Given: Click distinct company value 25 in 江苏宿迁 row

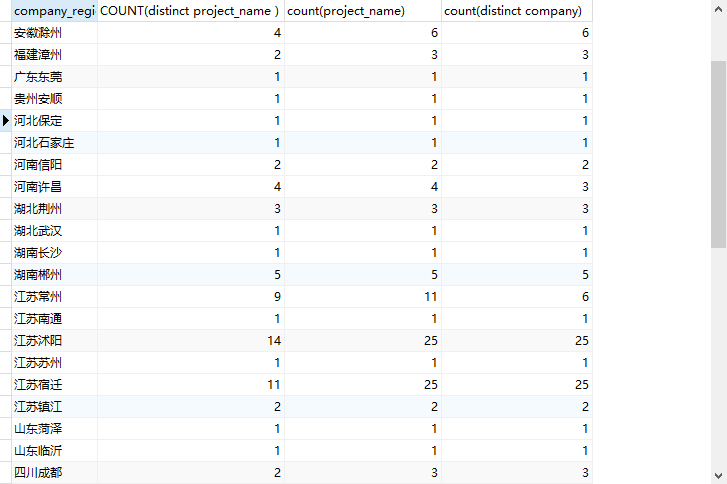Looking at the screenshot, I should [x=517, y=385].
